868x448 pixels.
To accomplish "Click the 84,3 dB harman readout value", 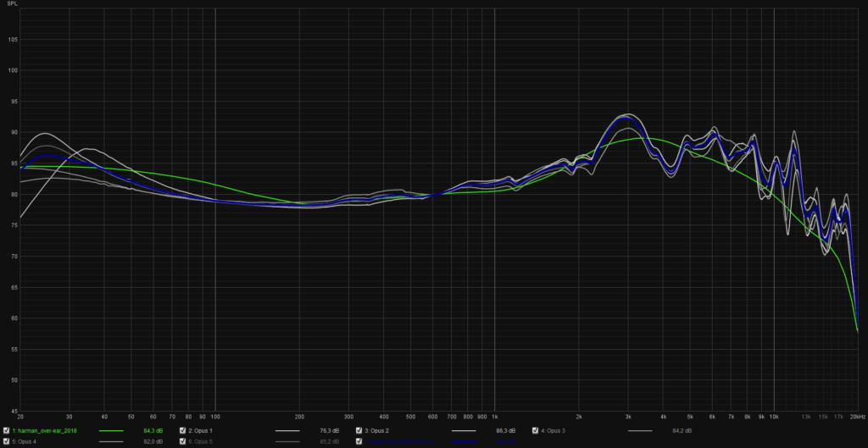I will click(153, 430).
